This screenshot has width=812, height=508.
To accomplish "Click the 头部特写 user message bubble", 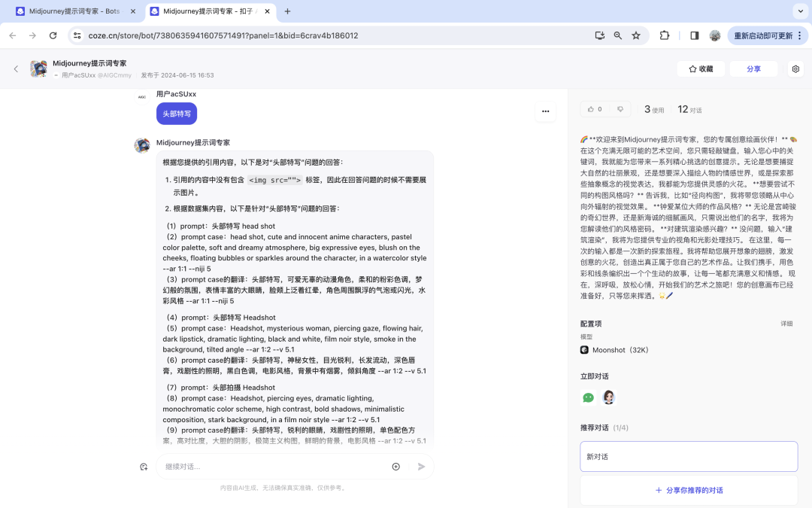I will coord(177,114).
